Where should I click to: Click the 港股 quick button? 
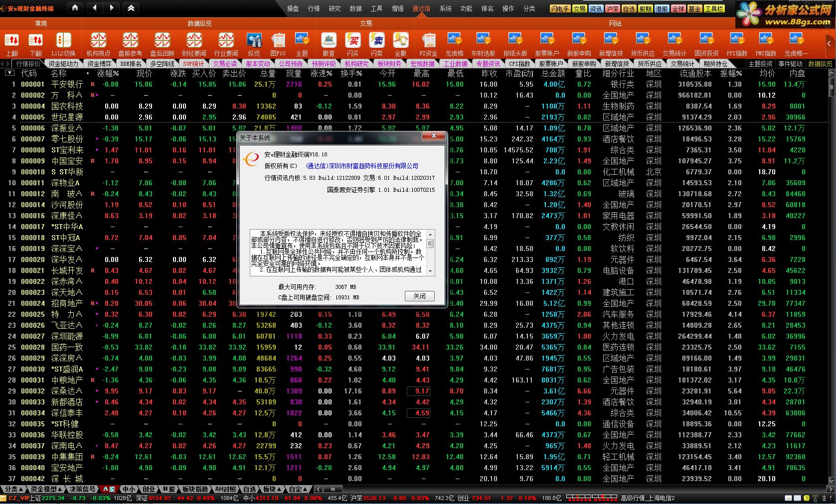[662, 8]
